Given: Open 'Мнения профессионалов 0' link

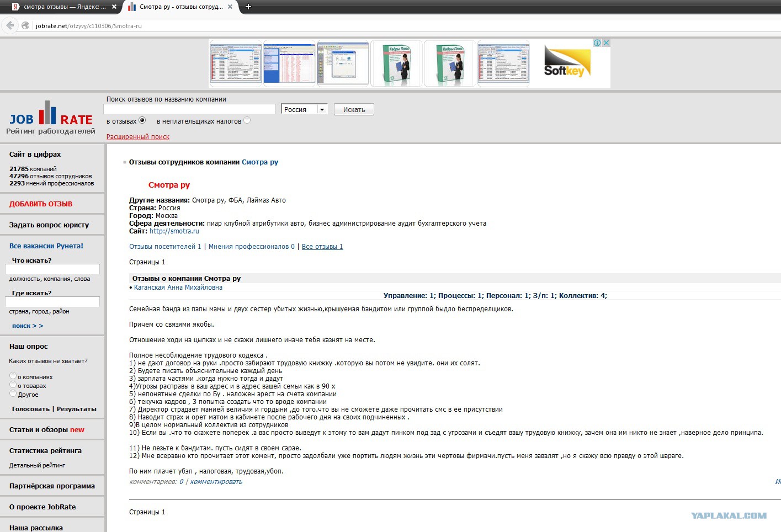Looking at the screenshot, I should click(252, 247).
